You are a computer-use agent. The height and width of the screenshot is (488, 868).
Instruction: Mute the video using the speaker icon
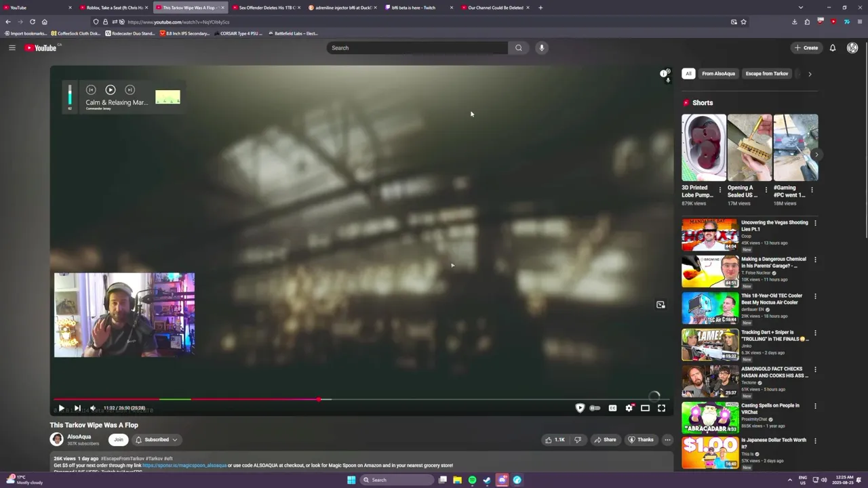coord(93,408)
